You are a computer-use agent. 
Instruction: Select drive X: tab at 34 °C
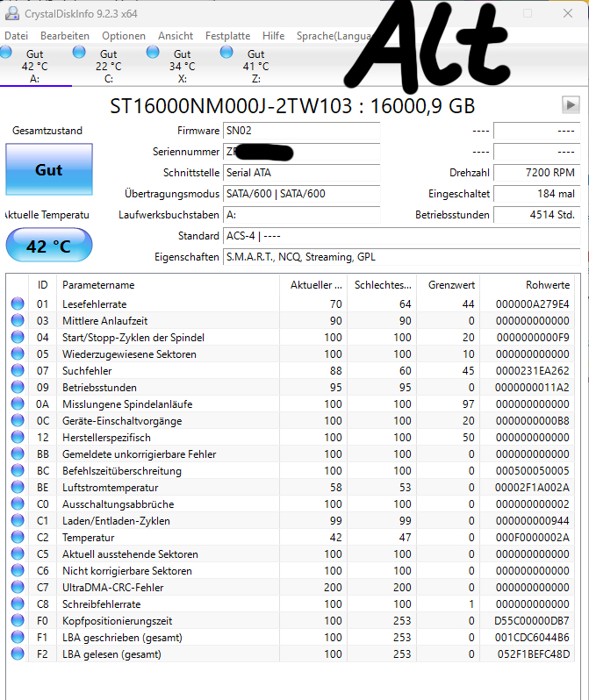(x=183, y=66)
